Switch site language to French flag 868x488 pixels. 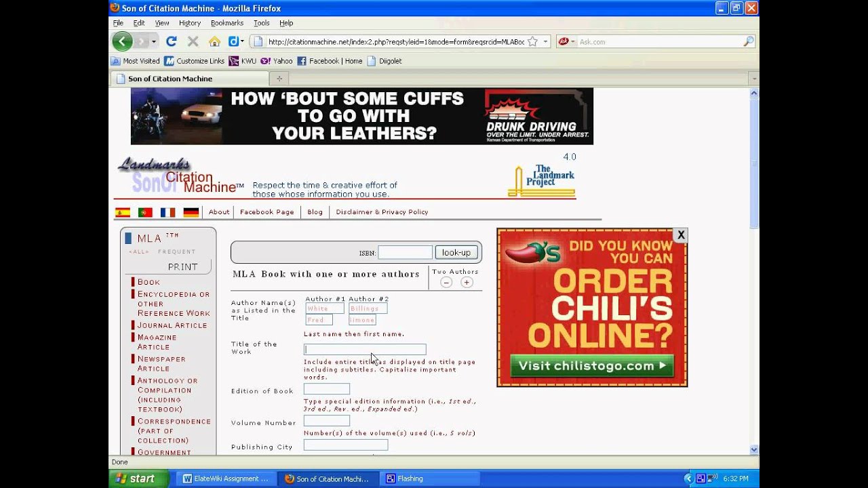pyautogui.click(x=167, y=212)
